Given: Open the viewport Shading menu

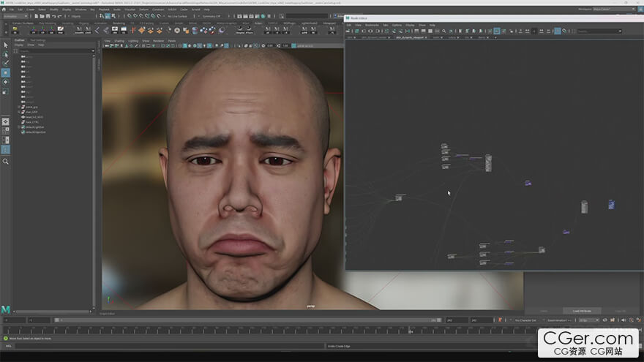Looking at the screenshot, I should pos(119,40).
